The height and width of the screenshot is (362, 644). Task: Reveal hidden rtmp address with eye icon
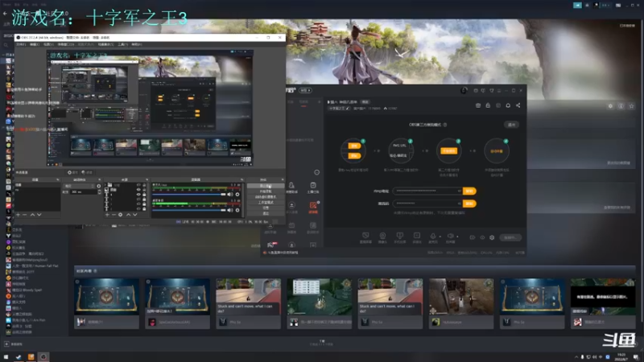459,191
